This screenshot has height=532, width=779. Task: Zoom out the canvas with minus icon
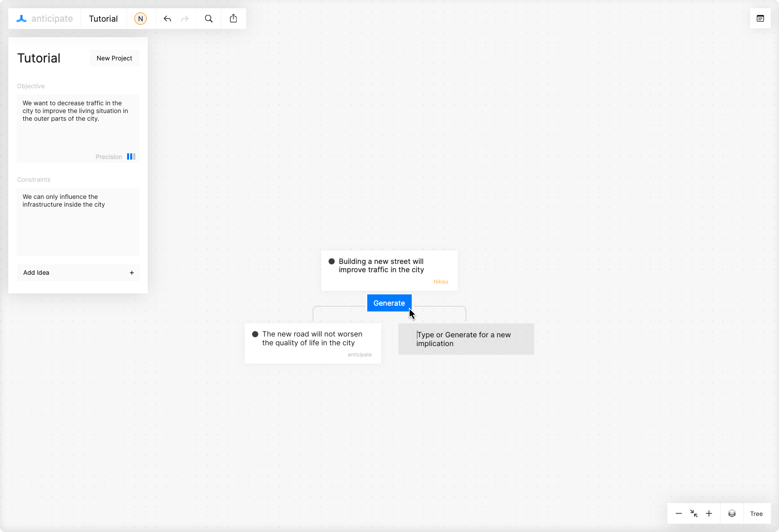coord(679,513)
